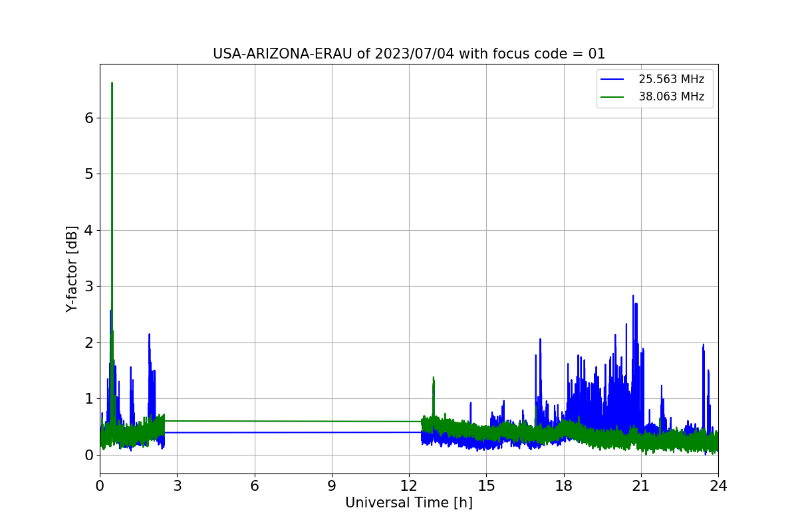Click the y-axis tick label 0

(89, 455)
